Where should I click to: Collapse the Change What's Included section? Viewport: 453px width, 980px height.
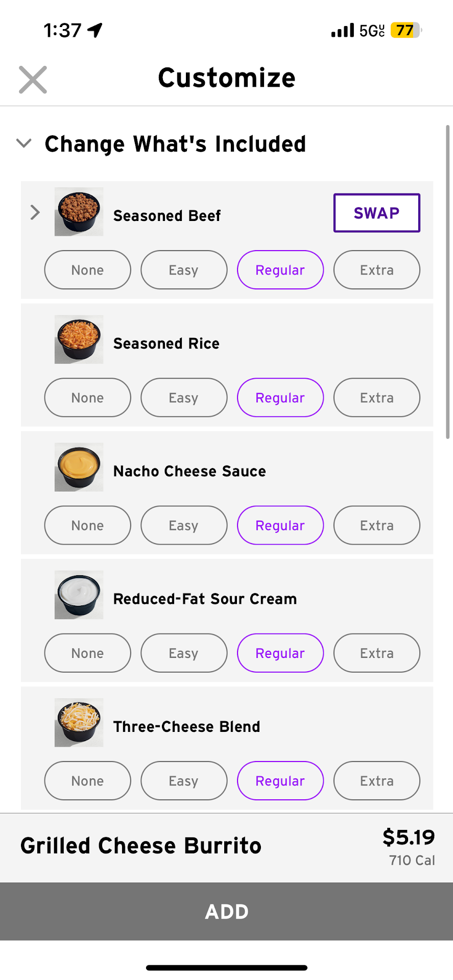click(24, 143)
